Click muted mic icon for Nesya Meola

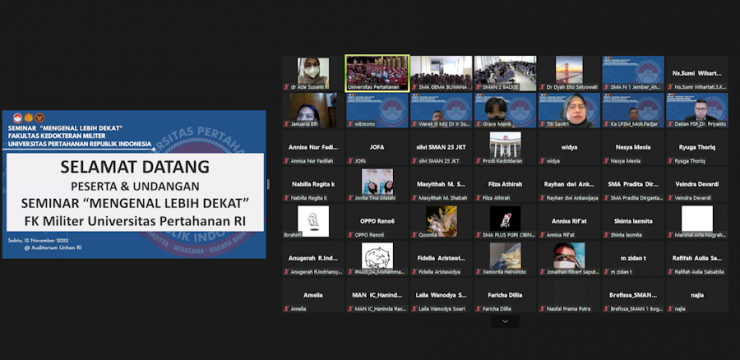606,161
